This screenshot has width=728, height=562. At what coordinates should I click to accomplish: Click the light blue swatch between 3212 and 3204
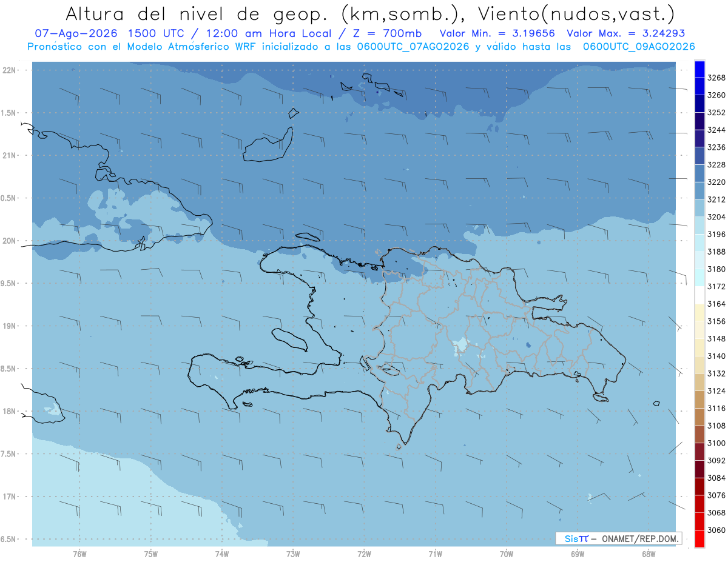[x=699, y=208]
